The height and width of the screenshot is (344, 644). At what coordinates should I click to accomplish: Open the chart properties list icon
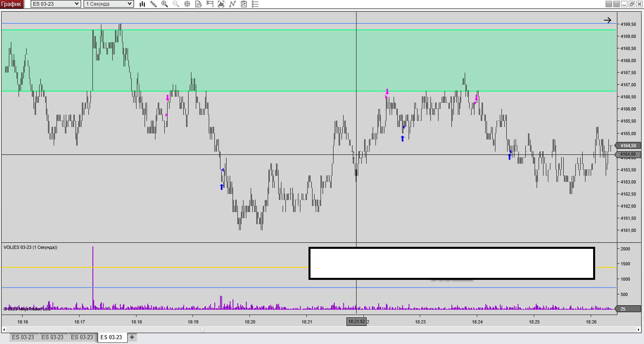(x=255, y=4)
